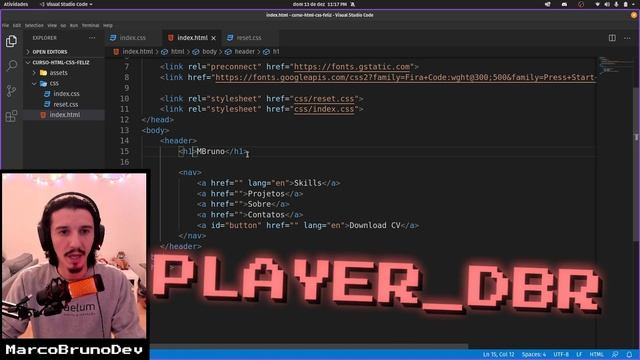Screen dimensions: 640x360
Task: Open editor More Actions ellipsis
Action: 627,38
